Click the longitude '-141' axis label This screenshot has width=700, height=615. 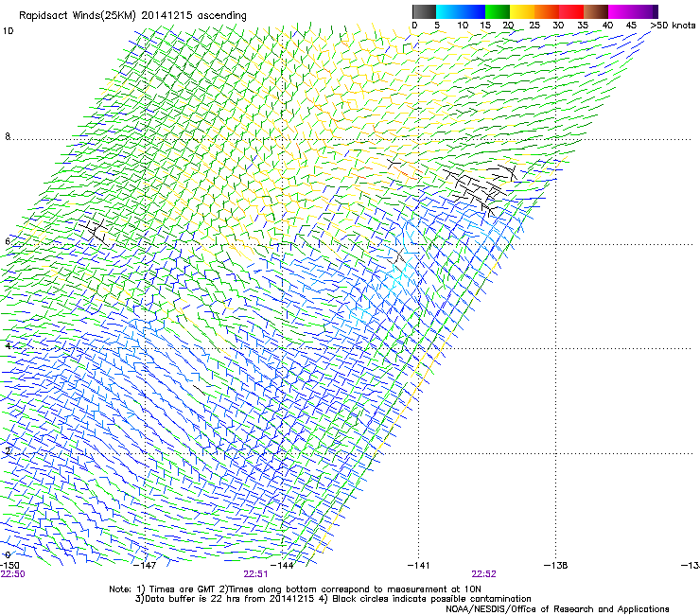[x=419, y=566]
